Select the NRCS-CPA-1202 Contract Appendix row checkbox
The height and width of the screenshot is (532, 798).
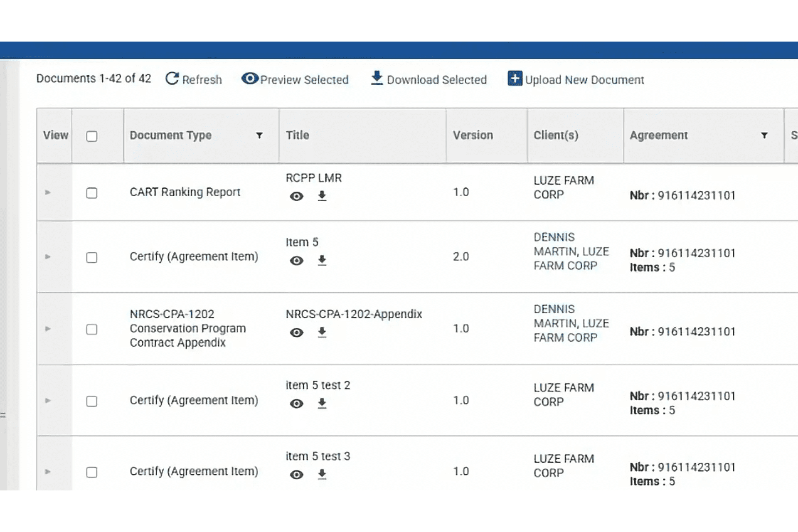coord(92,329)
